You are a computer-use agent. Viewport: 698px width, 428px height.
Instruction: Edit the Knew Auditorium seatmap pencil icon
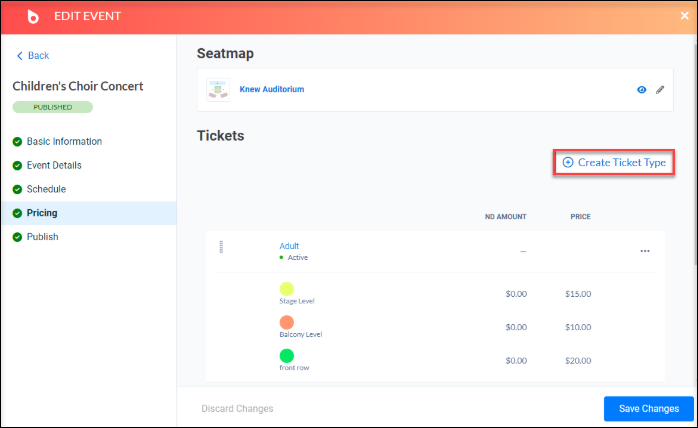[660, 90]
